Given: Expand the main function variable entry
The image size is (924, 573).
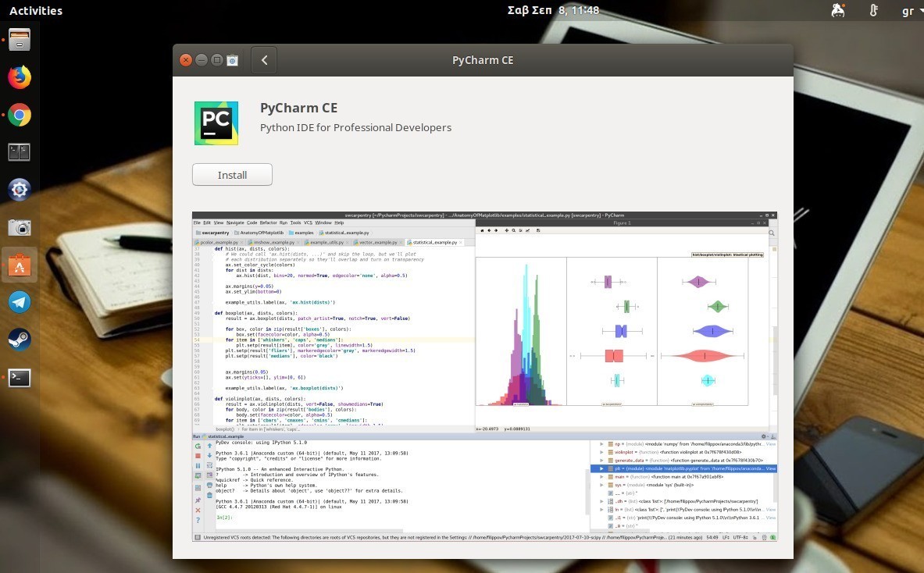Looking at the screenshot, I should coord(601,475).
